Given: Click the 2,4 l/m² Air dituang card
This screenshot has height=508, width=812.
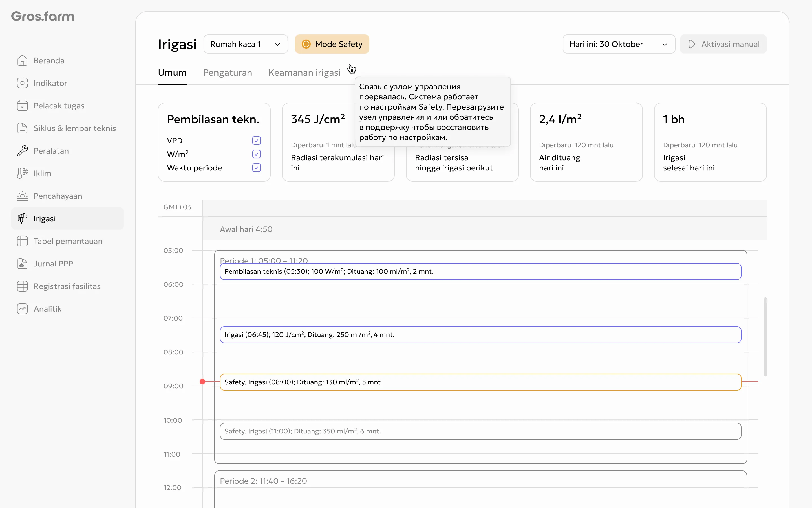Looking at the screenshot, I should [586, 142].
